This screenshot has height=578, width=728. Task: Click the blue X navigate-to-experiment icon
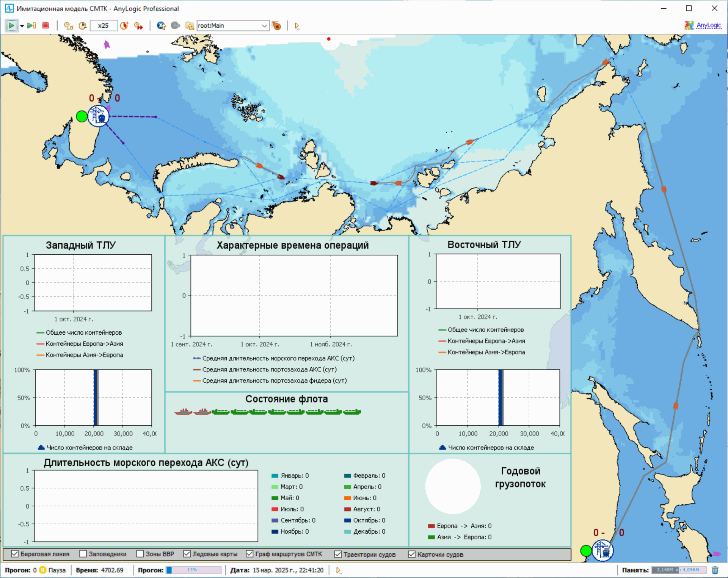pos(161,25)
